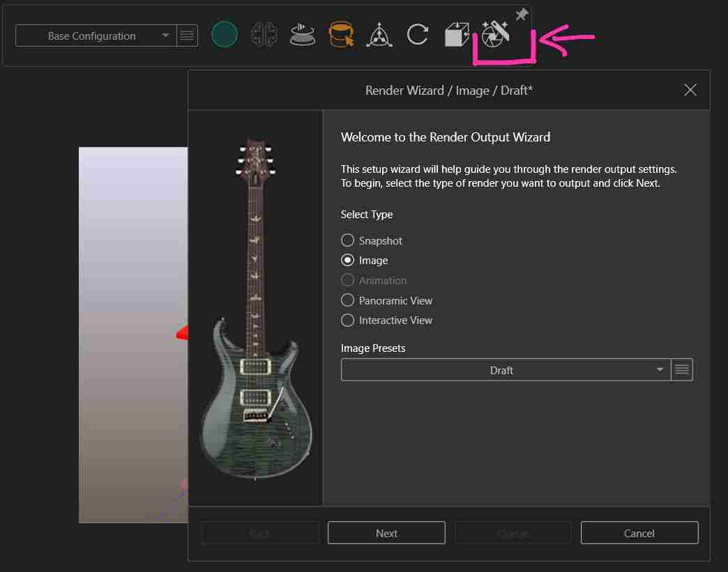Open the Image Presets list menu
Screen dimensions: 728x572
(x=681, y=370)
